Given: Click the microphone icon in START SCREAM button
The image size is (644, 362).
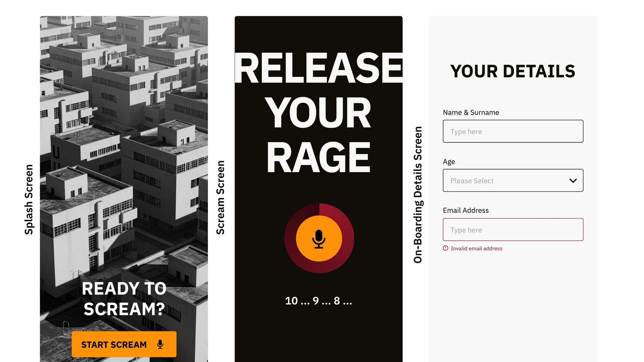Looking at the screenshot, I should pyautogui.click(x=160, y=344).
